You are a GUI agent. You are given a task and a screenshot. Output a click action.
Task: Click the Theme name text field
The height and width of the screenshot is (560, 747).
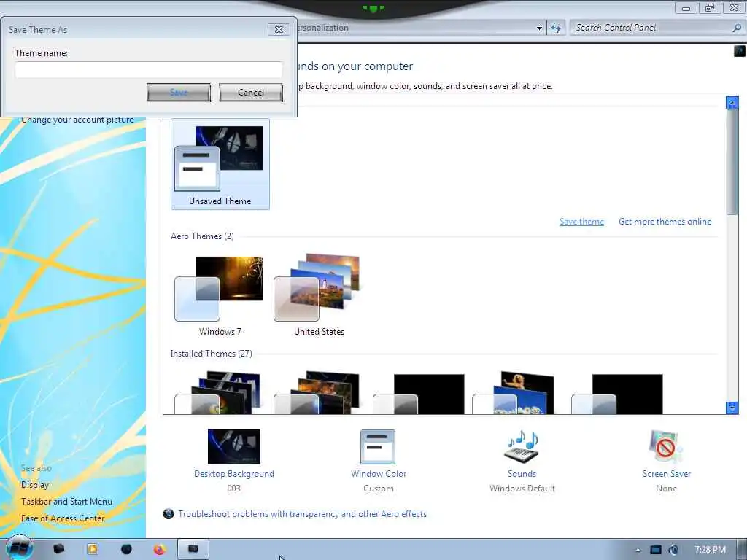coord(149,69)
